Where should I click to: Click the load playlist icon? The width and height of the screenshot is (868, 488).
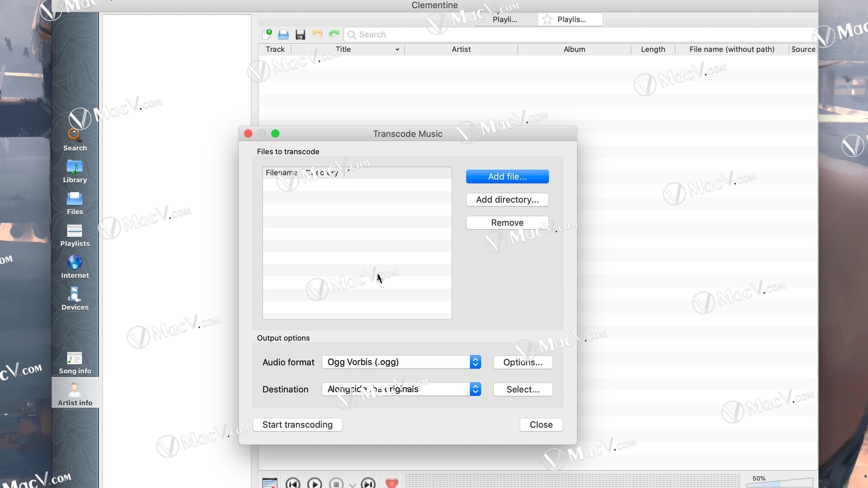(283, 34)
